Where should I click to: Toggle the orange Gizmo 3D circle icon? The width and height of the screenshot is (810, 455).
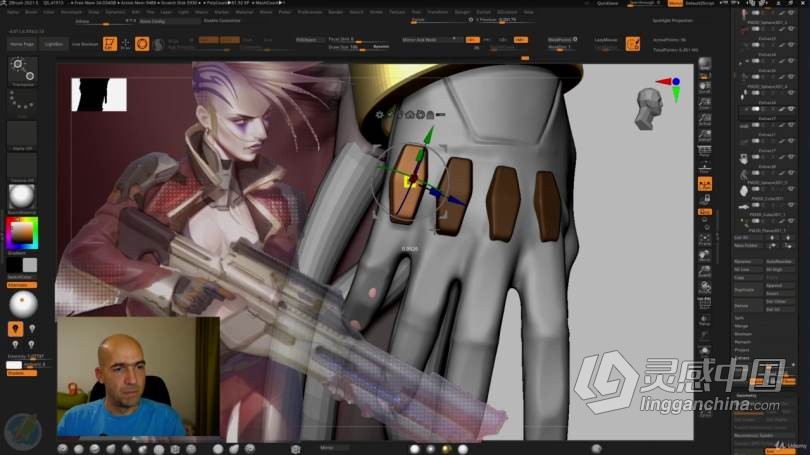[142, 44]
